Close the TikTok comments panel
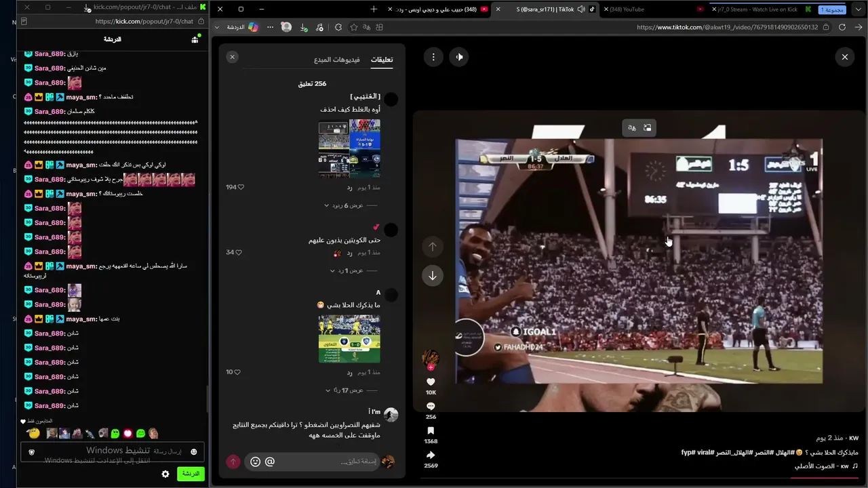This screenshot has width=868, height=488. point(232,57)
